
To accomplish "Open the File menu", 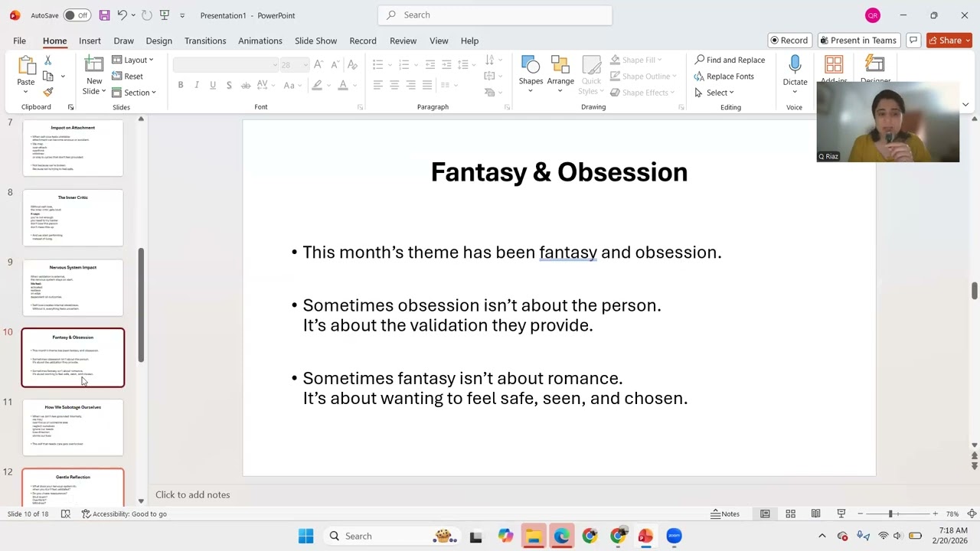I will (x=19, y=41).
